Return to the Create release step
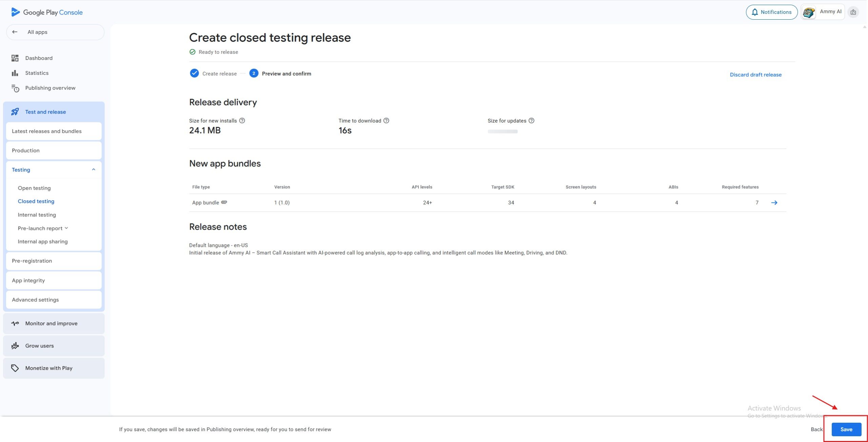 coord(219,73)
